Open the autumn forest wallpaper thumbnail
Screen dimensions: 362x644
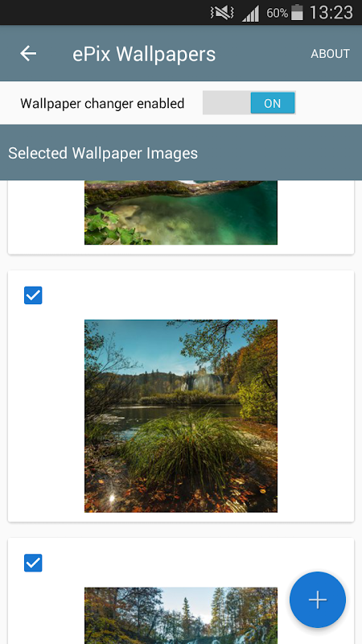(181, 616)
